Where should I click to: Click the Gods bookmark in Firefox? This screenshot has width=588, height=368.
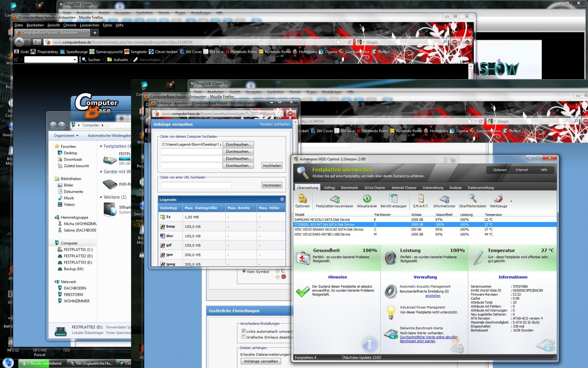point(22,52)
